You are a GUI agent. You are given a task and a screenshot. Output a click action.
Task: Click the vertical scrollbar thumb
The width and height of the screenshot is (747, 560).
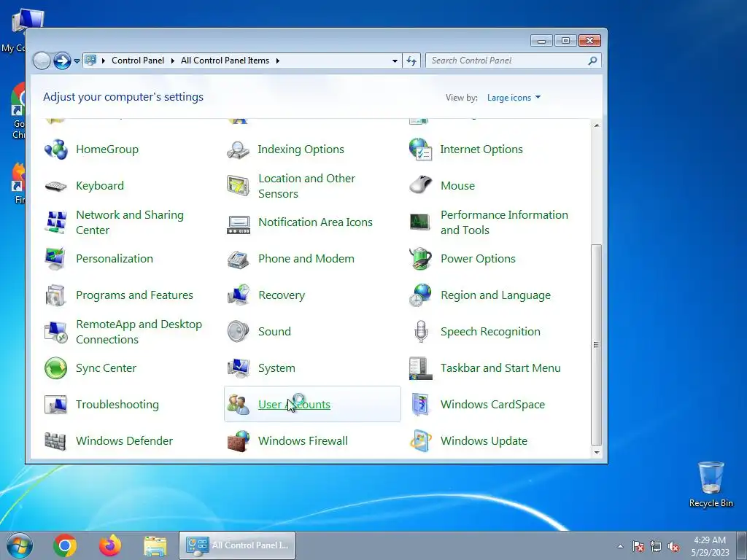pos(597,345)
